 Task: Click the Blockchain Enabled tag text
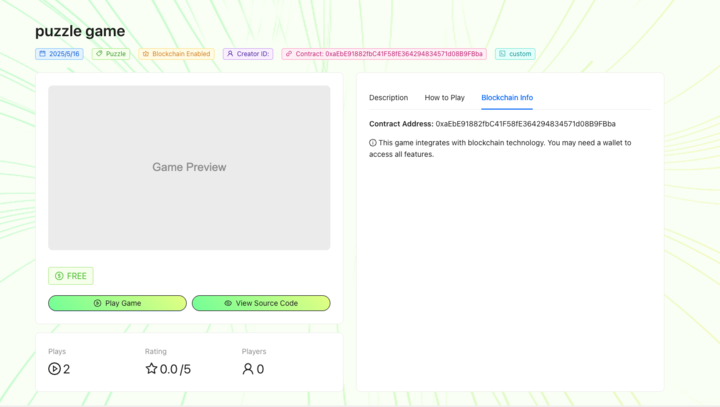point(181,54)
